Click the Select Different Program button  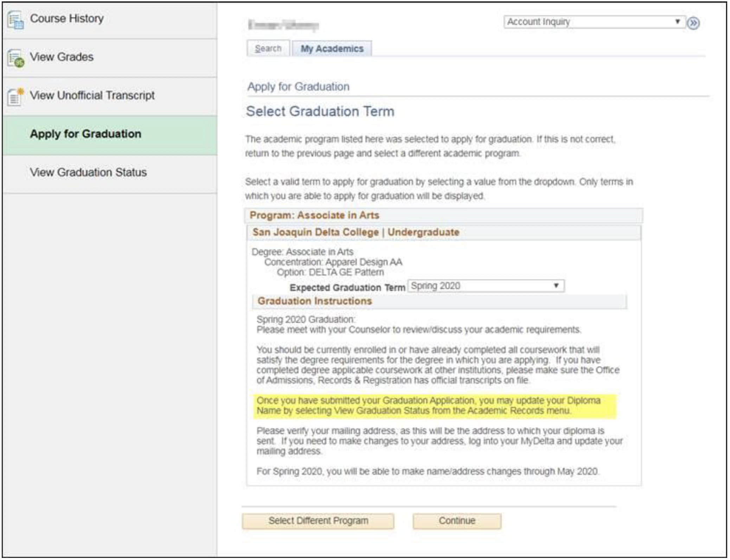pyautogui.click(x=318, y=521)
